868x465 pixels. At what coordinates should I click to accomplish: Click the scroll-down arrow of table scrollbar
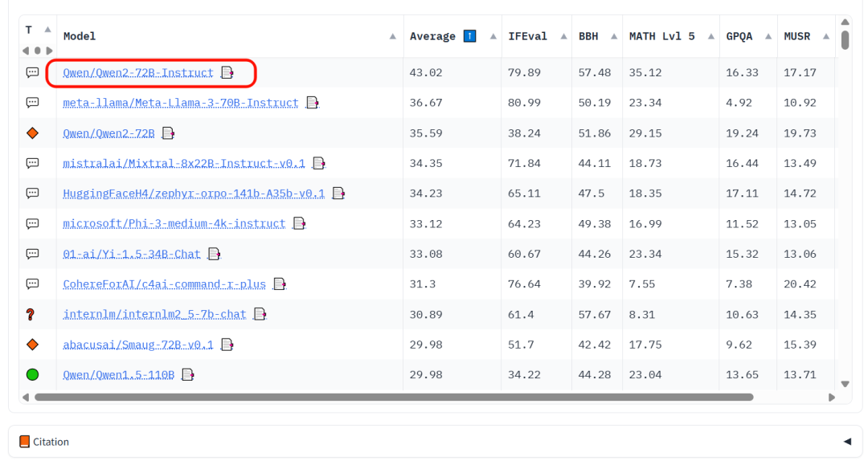coord(845,384)
